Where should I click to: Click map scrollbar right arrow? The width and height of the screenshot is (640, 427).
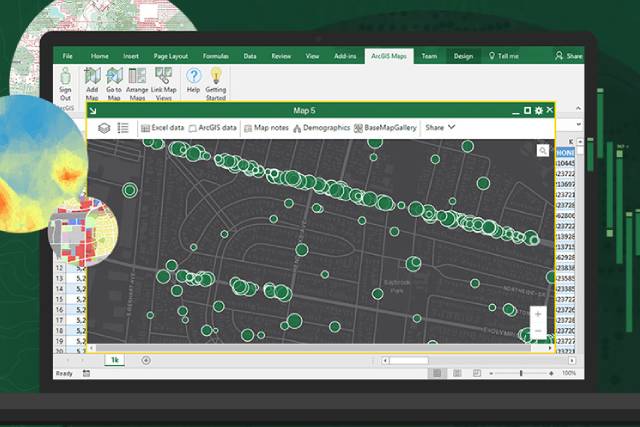click(x=550, y=348)
